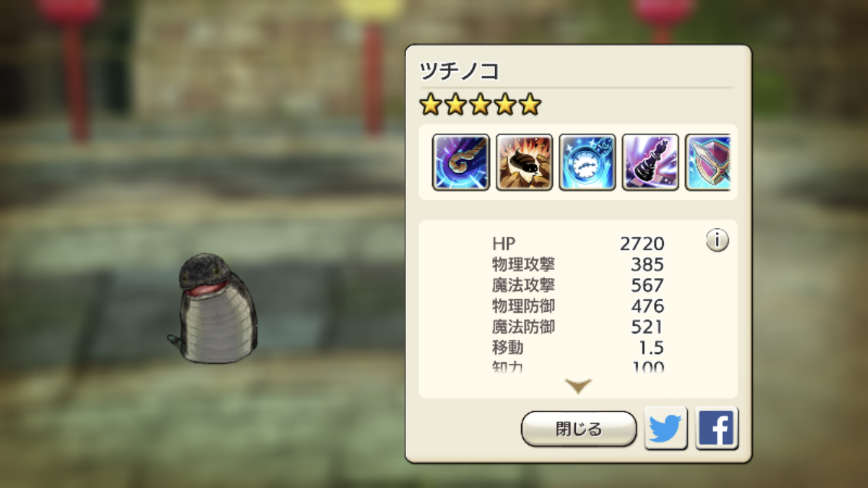Select the black chess piece skill icon
The image size is (868, 488).
[651, 162]
